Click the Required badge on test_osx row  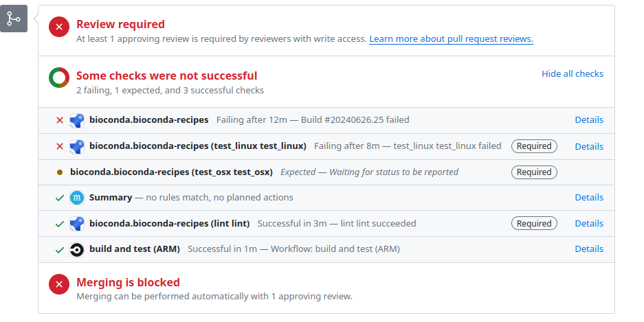pos(534,172)
